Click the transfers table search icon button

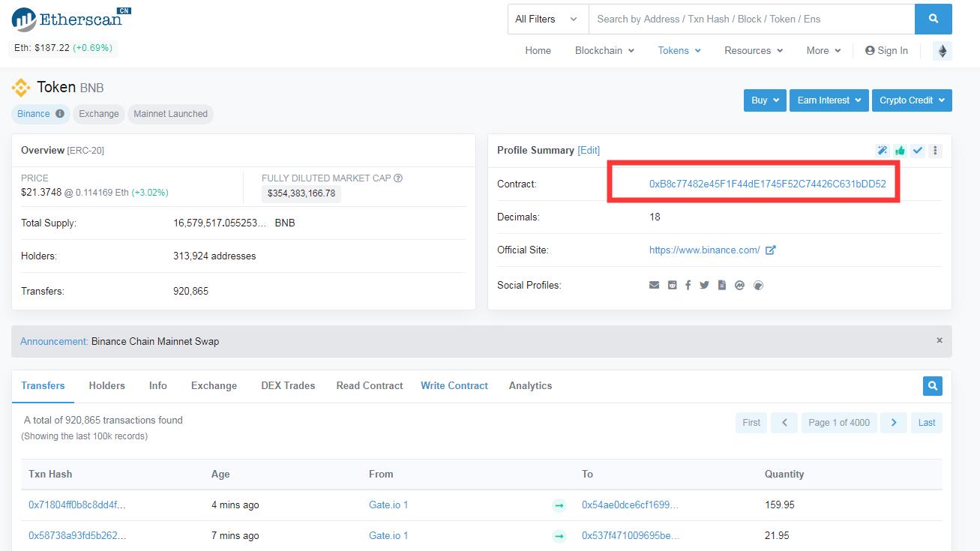933,386
